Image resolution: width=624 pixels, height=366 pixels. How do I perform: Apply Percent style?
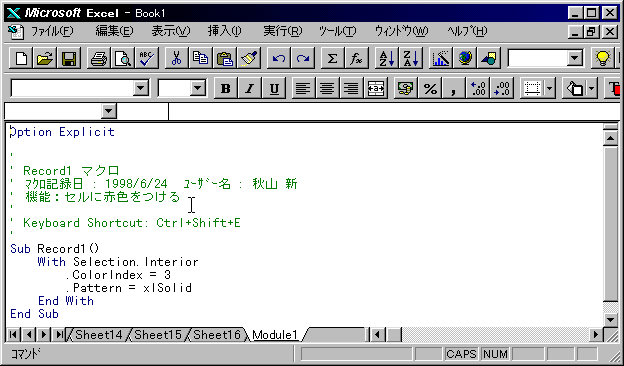[x=430, y=88]
